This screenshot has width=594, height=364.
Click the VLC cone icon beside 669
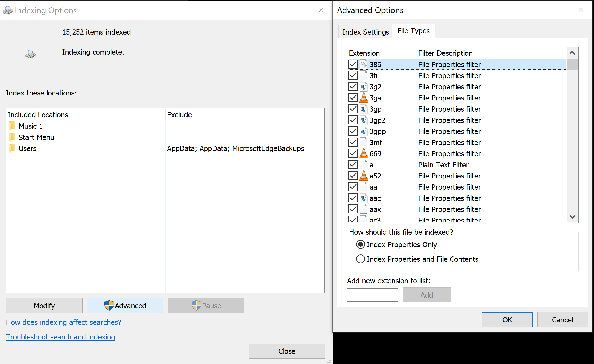click(x=363, y=153)
